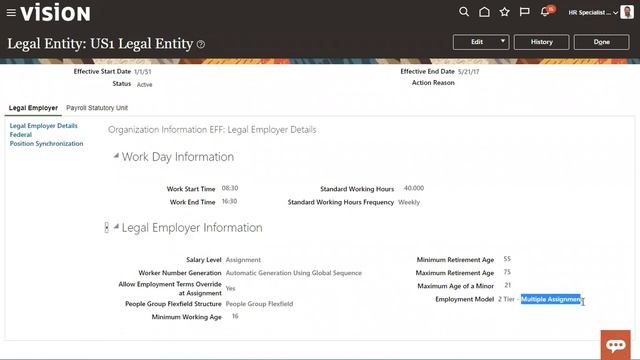The width and height of the screenshot is (640, 360).
Task: Click the Worker Number Generation label
Action: (x=180, y=273)
